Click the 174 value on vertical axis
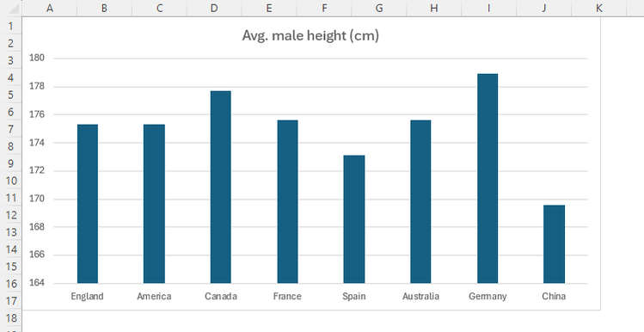644x332 pixels. coord(37,143)
